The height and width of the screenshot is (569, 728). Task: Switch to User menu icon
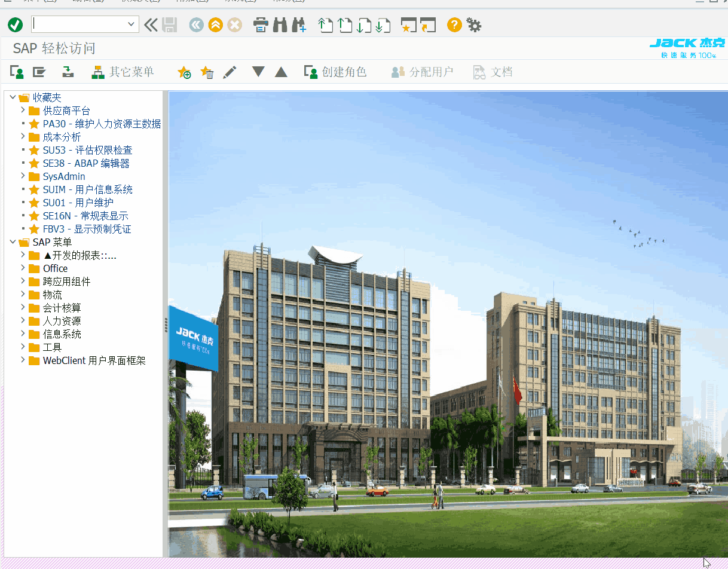17,72
